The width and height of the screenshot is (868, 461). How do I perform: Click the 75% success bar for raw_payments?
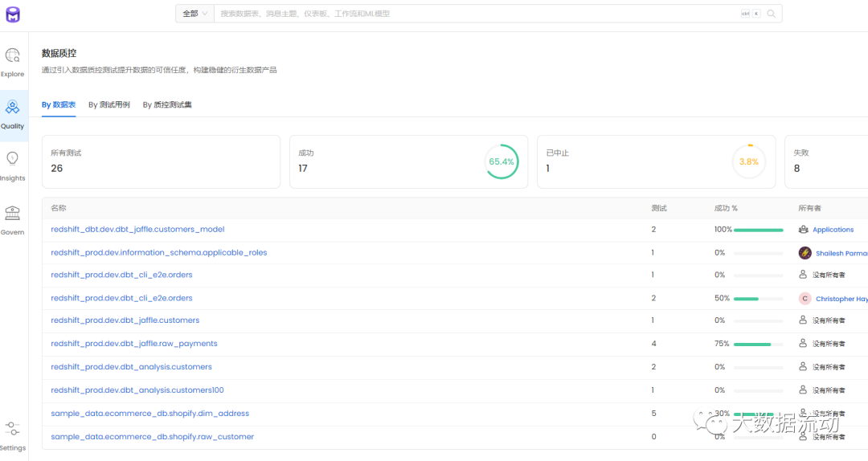759,344
